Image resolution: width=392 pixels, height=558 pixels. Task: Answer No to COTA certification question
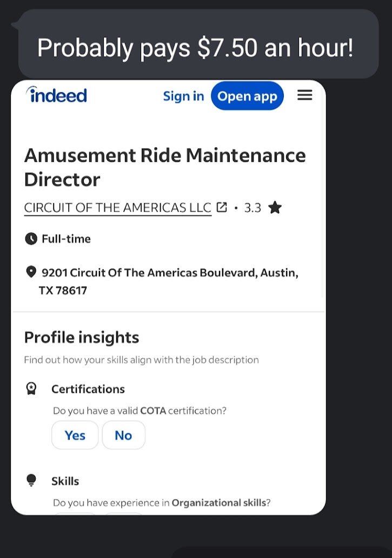click(123, 435)
